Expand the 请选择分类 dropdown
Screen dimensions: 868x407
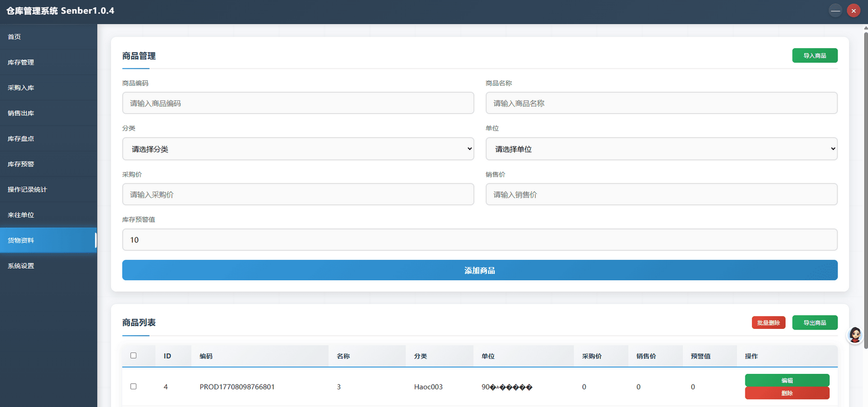pyautogui.click(x=298, y=149)
